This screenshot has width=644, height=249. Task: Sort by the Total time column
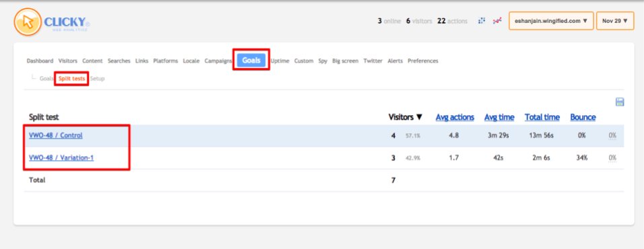click(542, 117)
